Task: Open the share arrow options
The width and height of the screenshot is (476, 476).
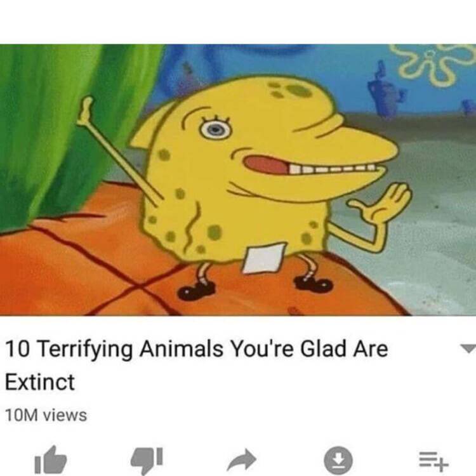Action: pyautogui.click(x=242, y=459)
